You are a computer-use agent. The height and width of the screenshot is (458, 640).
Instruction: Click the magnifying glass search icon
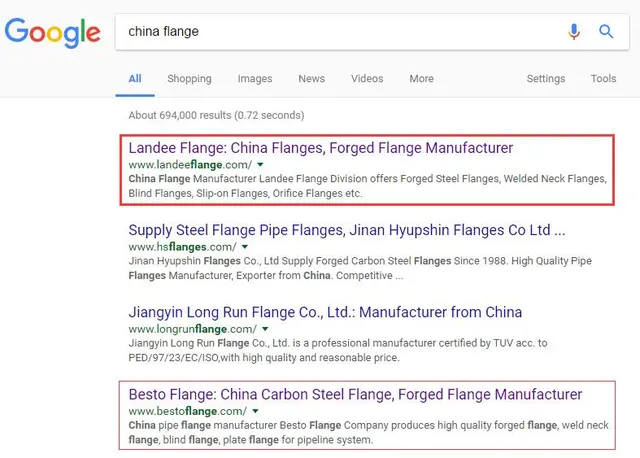(x=606, y=32)
